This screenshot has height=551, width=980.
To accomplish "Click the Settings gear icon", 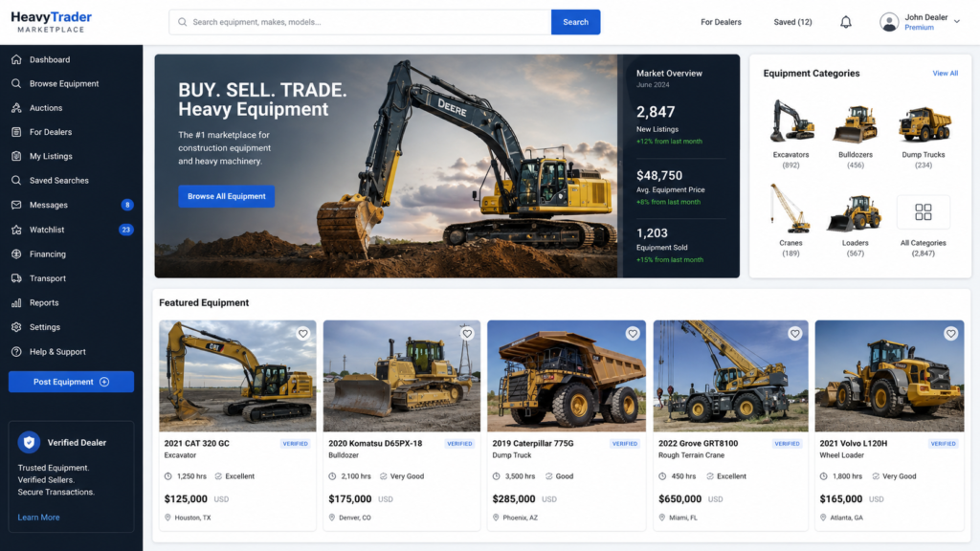I will click(16, 327).
